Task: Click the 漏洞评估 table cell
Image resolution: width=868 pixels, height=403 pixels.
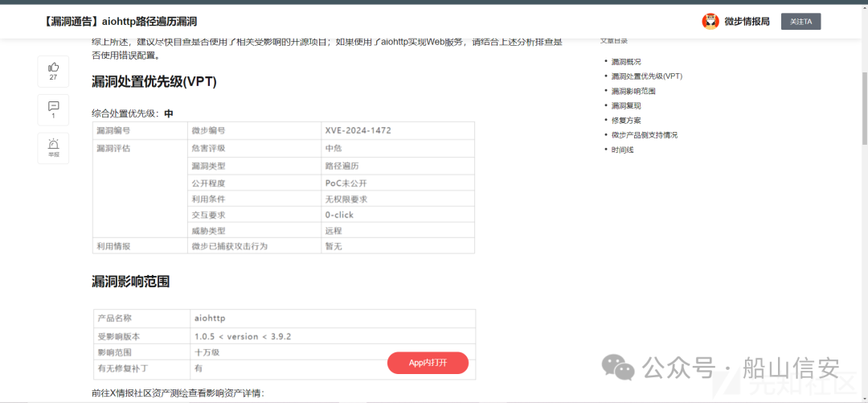Action: (x=140, y=188)
